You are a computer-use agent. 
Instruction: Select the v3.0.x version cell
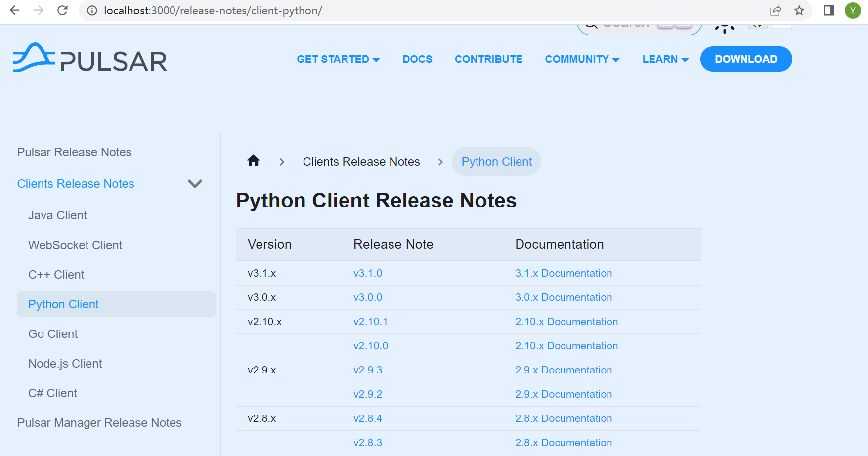[262, 297]
